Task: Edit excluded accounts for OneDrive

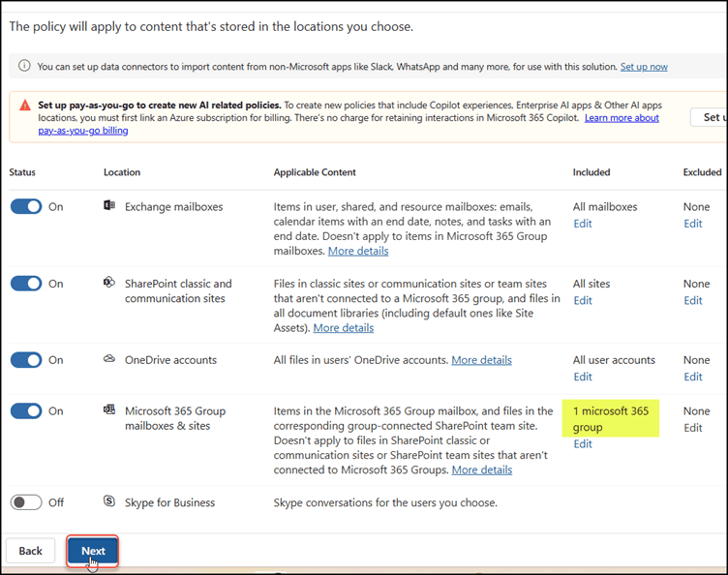Action: [693, 377]
